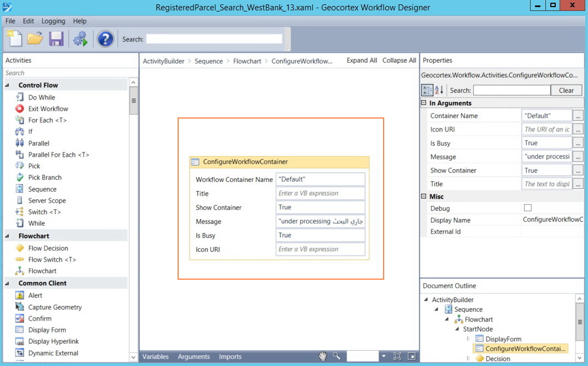Collapse the In Arguments section
The height and width of the screenshot is (366, 588).
point(424,103)
